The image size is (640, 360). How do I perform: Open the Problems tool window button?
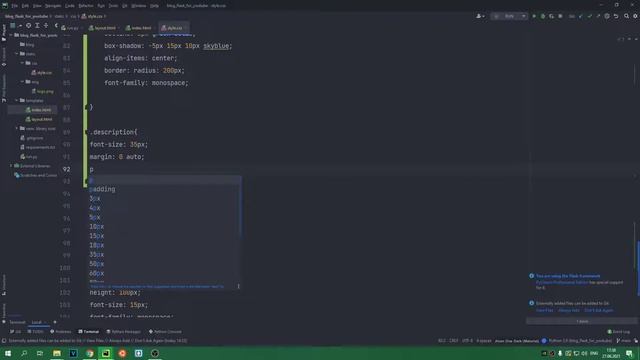click(60, 331)
